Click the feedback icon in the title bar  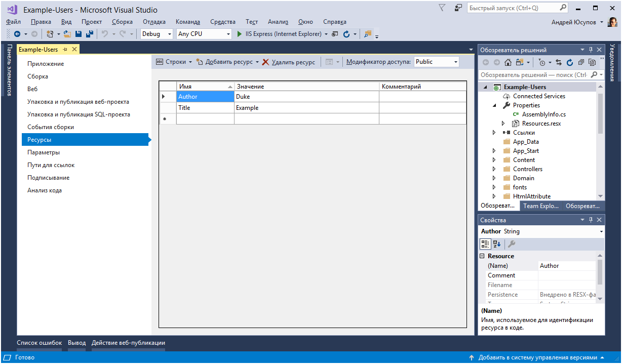(x=458, y=8)
